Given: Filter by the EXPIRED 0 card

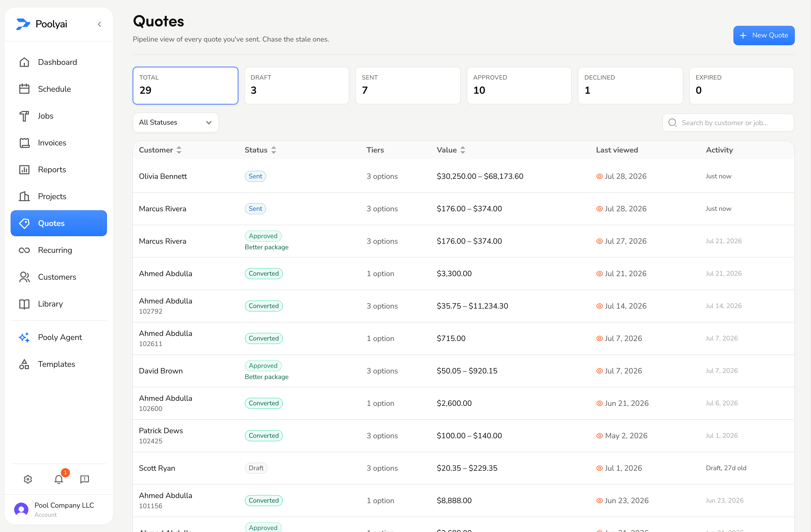Looking at the screenshot, I should pos(742,85).
